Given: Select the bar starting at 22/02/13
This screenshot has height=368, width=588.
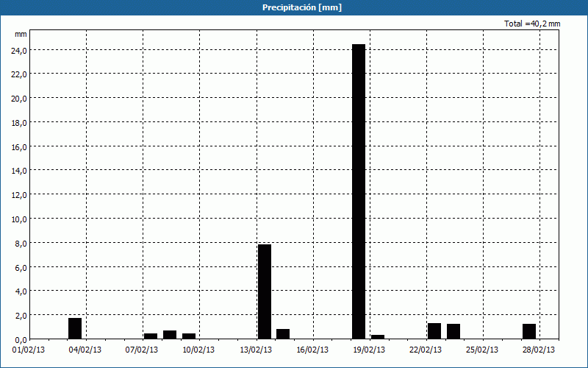Looking at the screenshot, I should pos(434,331).
